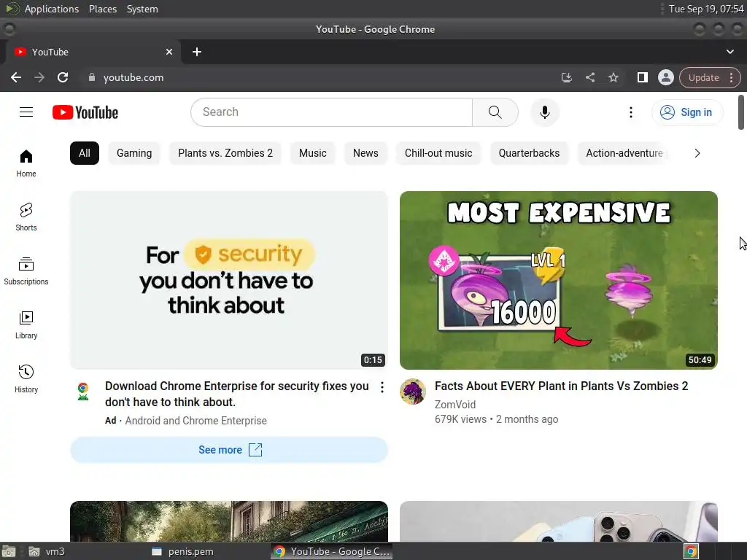This screenshot has width=747, height=560.
Task: Focus the YouTube Search field
Action: pyautogui.click(x=332, y=112)
